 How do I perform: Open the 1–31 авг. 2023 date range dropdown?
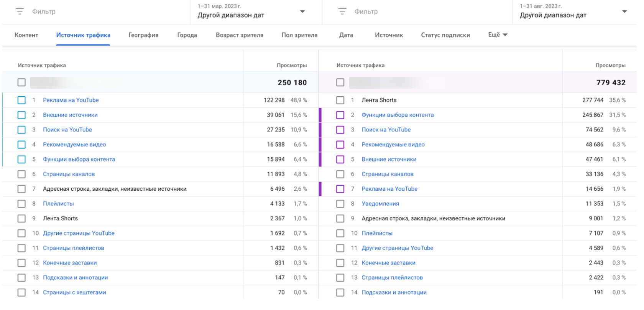(x=624, y=12)
